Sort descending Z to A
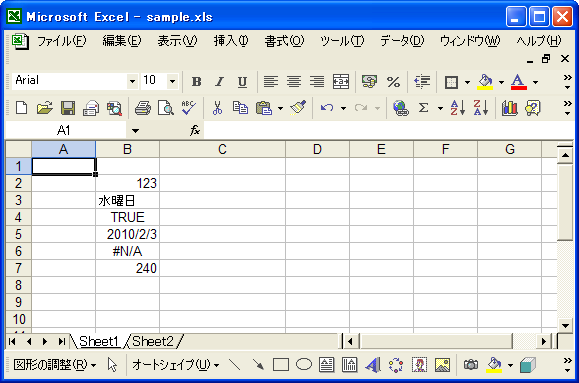 click(x=481, y=108)
